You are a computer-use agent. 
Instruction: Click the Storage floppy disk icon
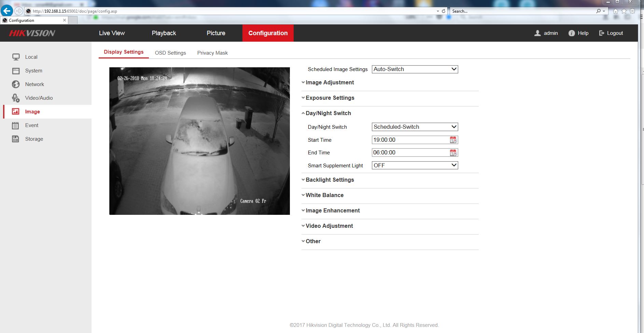coord(16,139)
